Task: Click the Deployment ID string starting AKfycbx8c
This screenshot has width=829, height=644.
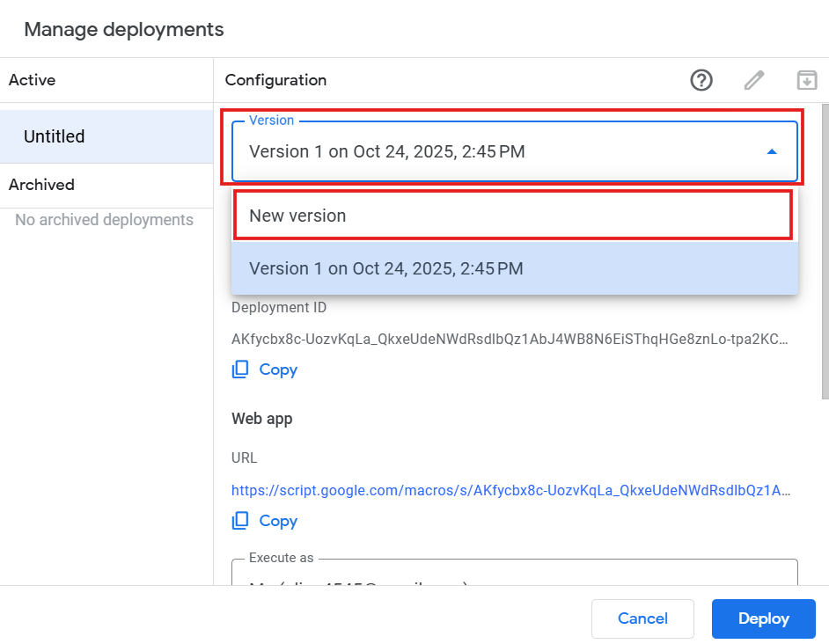Action: 509,339
